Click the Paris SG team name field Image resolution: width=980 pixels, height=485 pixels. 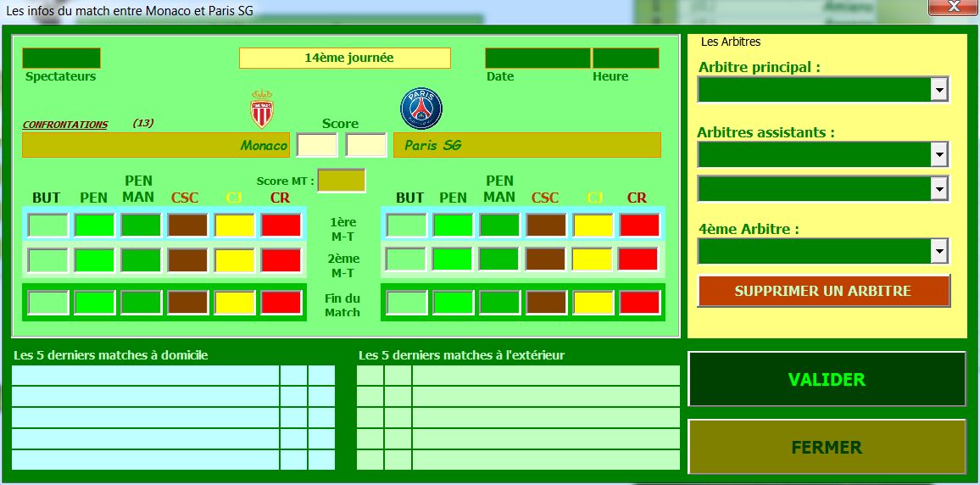[526, 145]
